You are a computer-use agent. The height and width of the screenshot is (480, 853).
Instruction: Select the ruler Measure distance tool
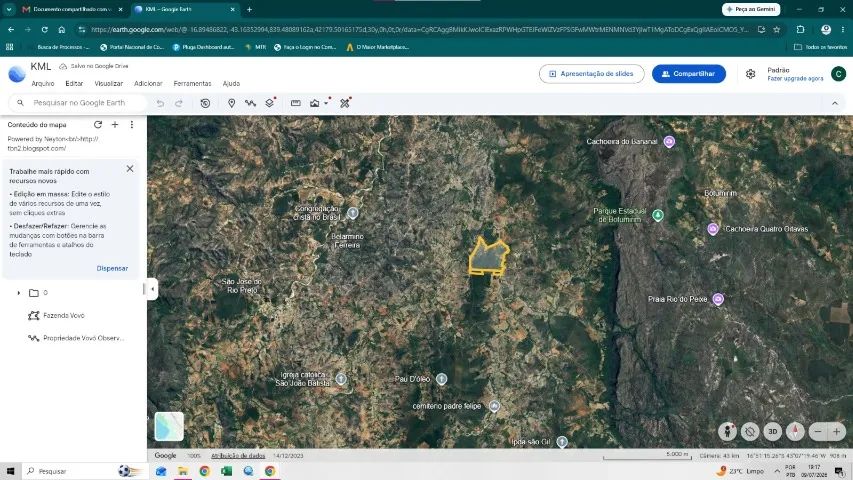[x=295, y=103]
